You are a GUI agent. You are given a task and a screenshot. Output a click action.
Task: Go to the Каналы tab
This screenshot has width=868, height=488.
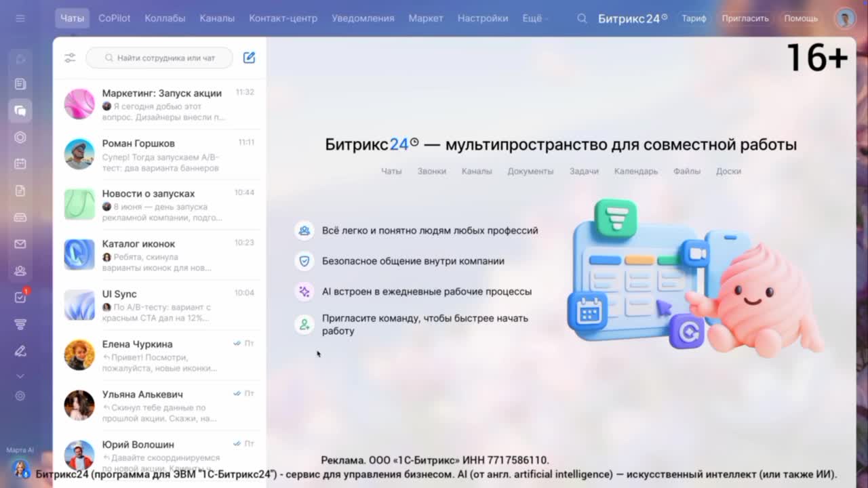pos(217,18)
